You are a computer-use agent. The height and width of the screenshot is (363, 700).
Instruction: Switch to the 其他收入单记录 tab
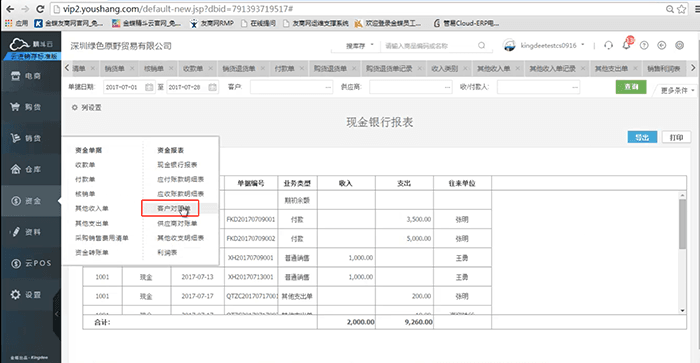pos(552,68)
